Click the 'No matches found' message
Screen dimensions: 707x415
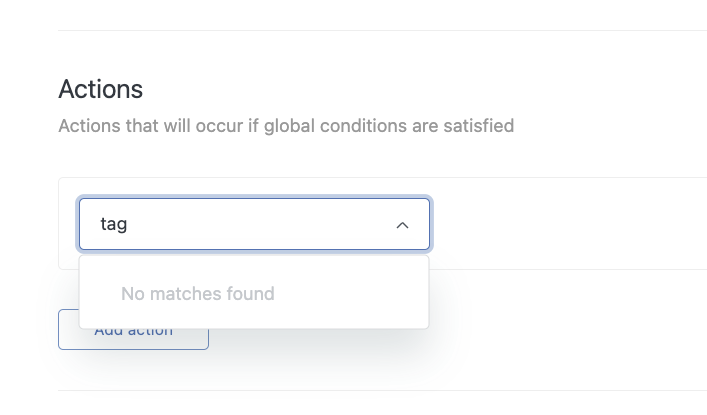click(197, 293)
